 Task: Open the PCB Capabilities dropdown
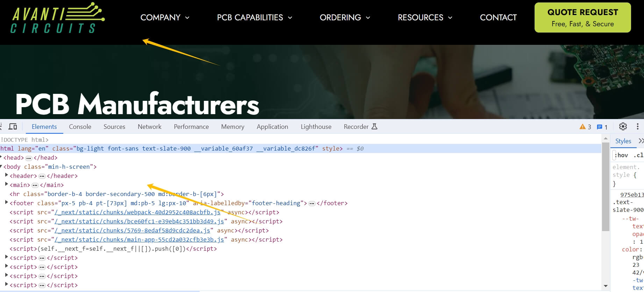[x=255, y=18]
